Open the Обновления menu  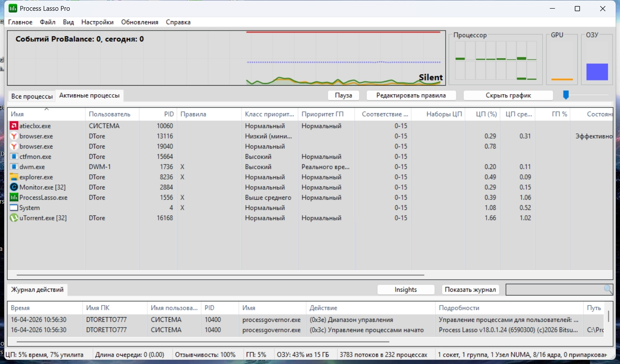click(x=140, y=22)
